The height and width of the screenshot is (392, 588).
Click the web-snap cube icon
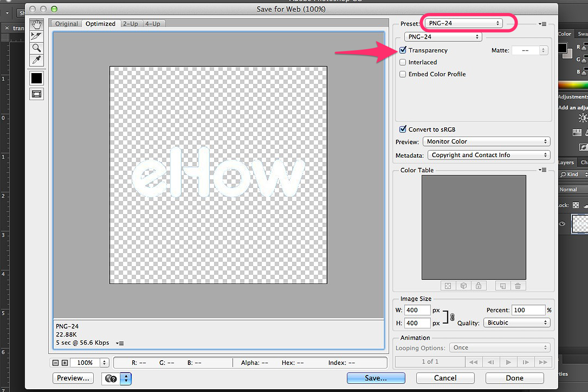click(463, 286)
